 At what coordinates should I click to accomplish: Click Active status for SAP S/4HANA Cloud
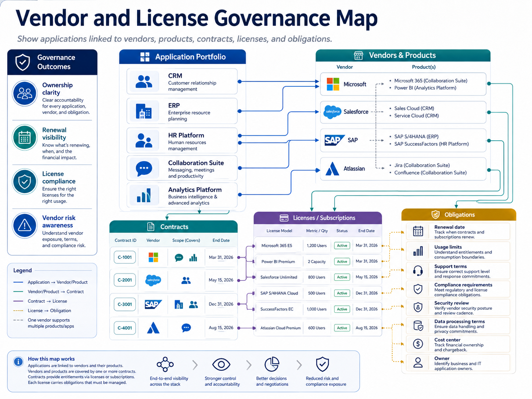coord(342,293)
